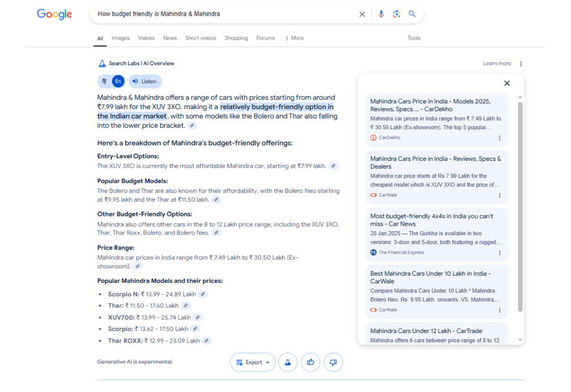
Task: Switch to the Images tab
Action: point(121,38)
